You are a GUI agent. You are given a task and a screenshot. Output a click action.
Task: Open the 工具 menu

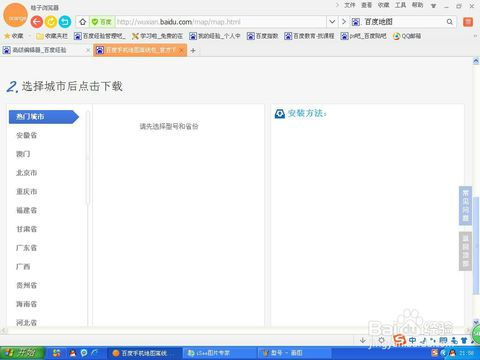pyautogui.click(x=400, y=5)
